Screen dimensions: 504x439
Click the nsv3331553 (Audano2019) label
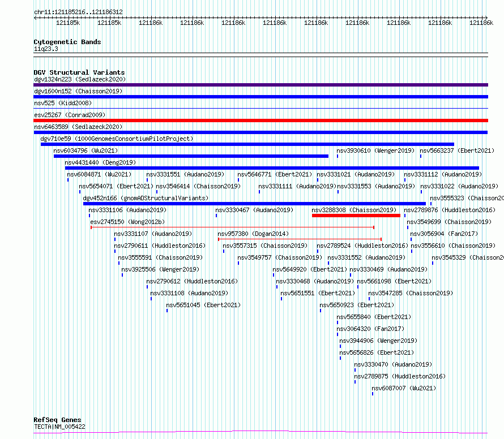(x=376, y=186)
